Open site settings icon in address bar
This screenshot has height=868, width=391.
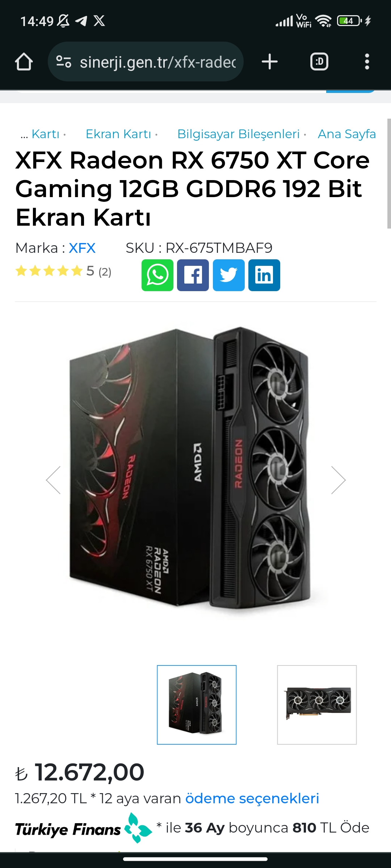point(64,62)
